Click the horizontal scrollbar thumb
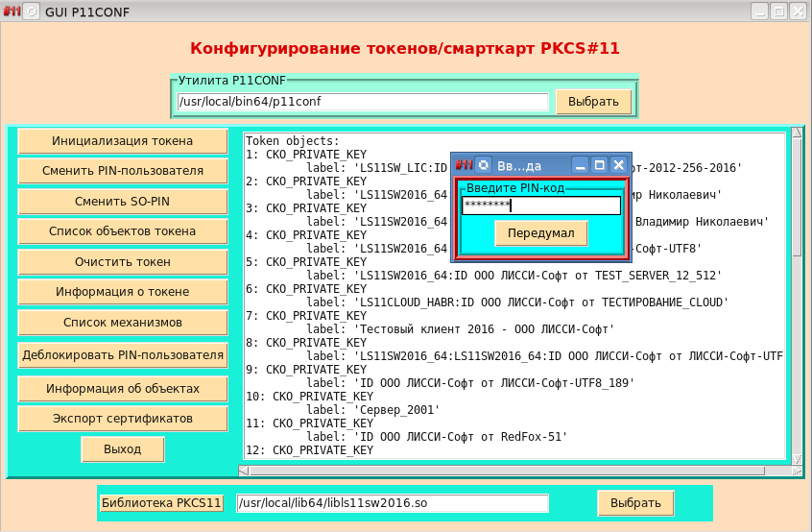The image size is (812, 532). 507,471
